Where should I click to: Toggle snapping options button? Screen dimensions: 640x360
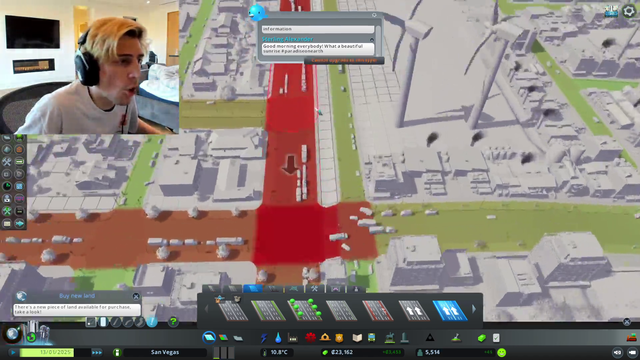[x=91, y=322]
